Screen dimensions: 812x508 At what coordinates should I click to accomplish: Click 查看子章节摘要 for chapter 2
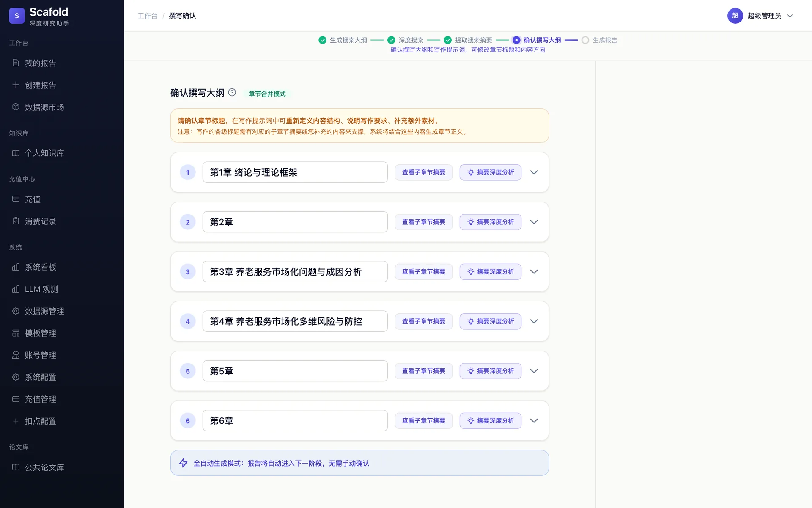424,222
